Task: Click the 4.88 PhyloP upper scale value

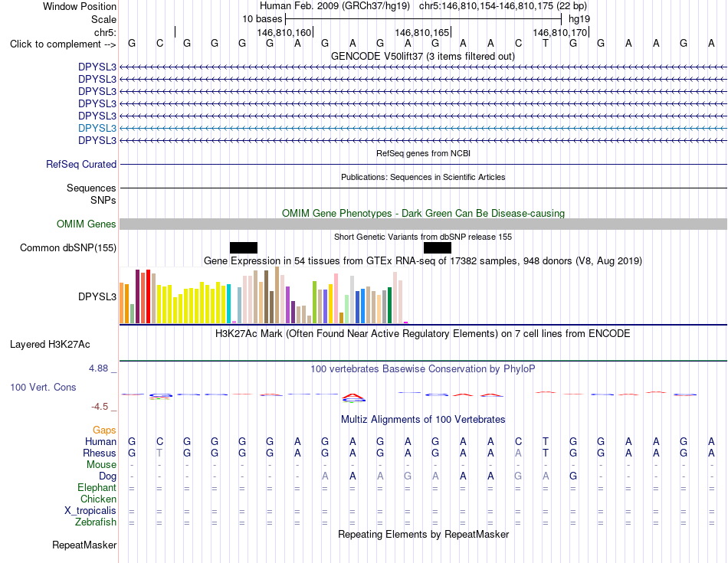Action: click(x=98, y=368)
